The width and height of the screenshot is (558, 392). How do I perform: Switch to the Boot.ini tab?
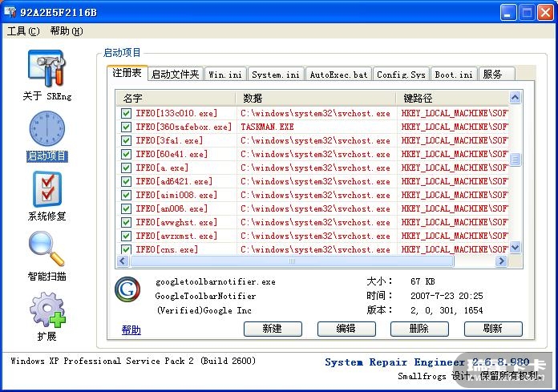tap(454, 75)
